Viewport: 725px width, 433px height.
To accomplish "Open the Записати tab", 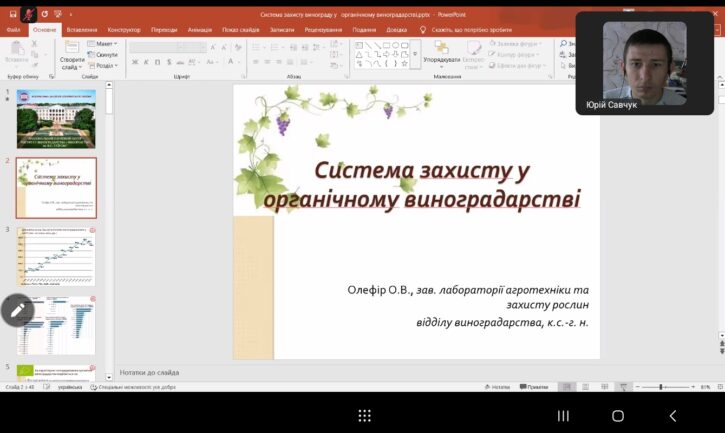I will pos(282,30).
